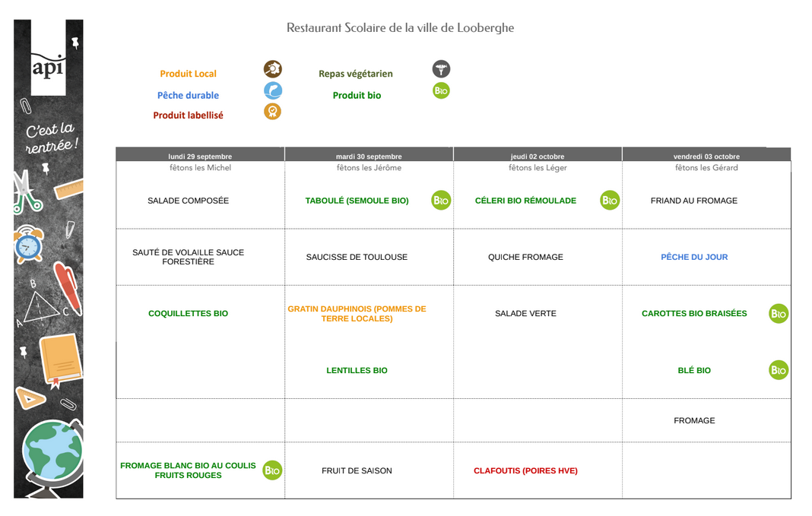Viewport: 812px width, 516px height.
Task: Select the mardi 30 septembre header
Action: [369, 157]
